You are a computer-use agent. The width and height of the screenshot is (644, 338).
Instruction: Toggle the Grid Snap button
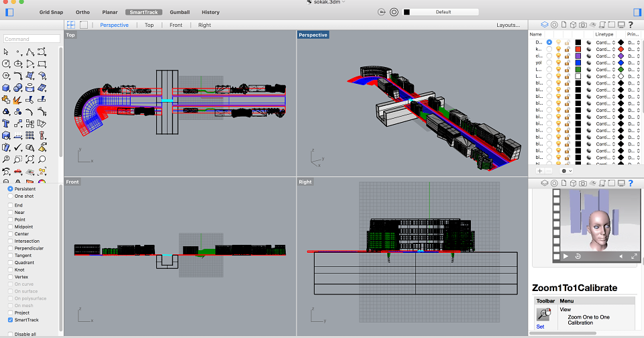point(52,12)
